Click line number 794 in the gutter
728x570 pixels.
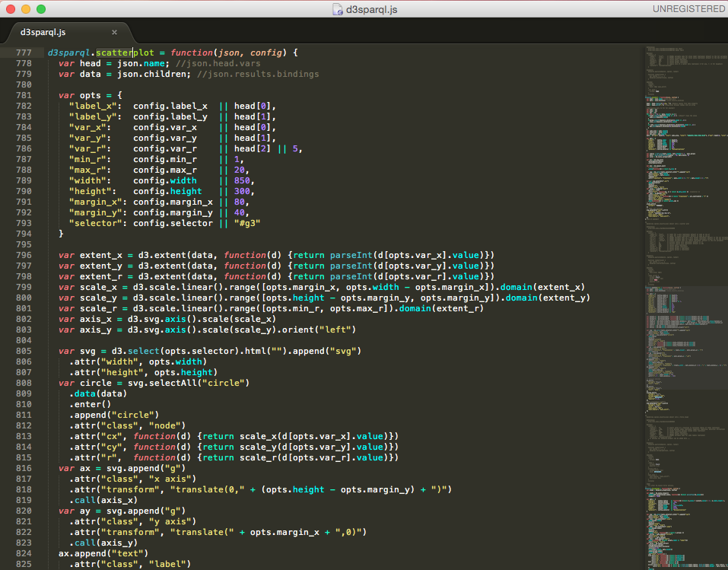24,234
